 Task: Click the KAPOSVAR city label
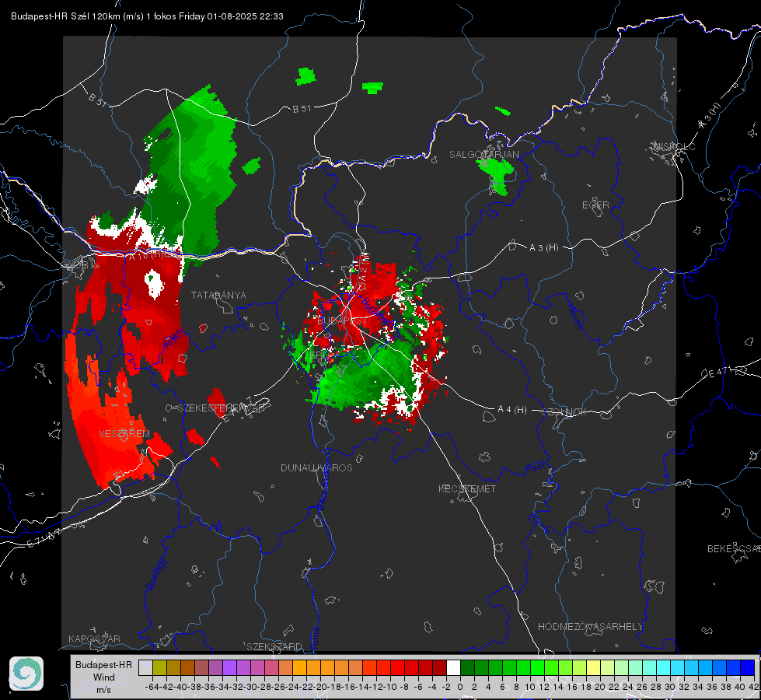[94, 639]
